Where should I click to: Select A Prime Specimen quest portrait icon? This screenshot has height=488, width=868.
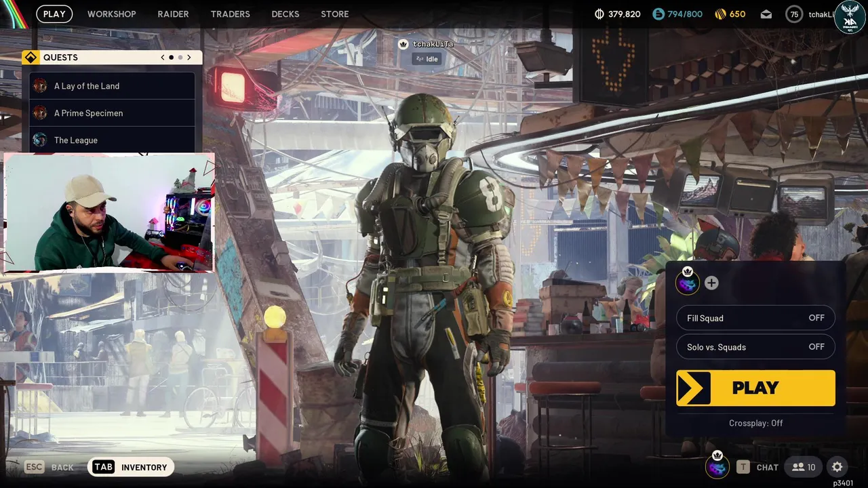point(40,113)
